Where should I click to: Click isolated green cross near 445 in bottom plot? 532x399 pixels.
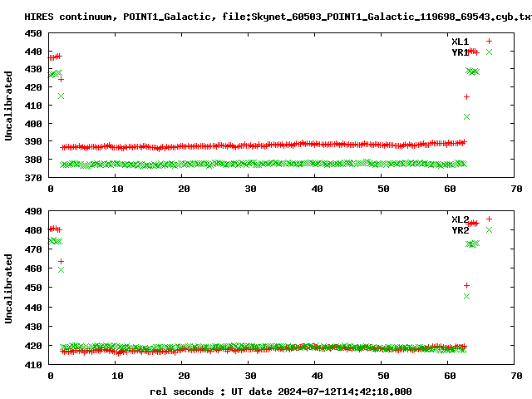pyautogui.click(x=466, y=297)
